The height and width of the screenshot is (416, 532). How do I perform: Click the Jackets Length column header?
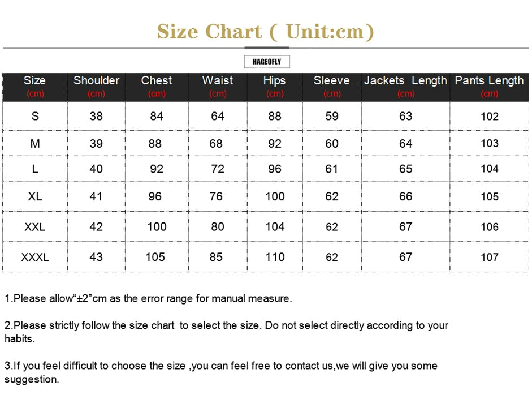405,87
